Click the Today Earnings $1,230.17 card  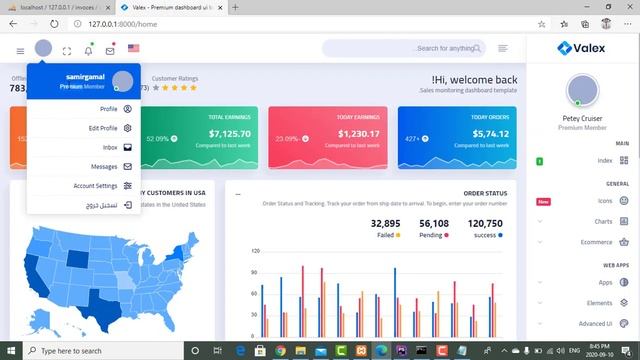[328, 138]
